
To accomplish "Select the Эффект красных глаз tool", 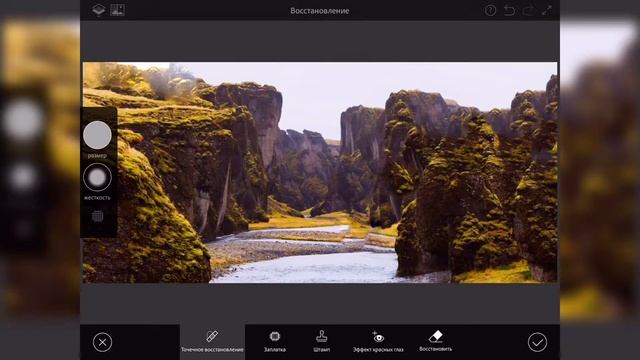I will click(378, 342).
